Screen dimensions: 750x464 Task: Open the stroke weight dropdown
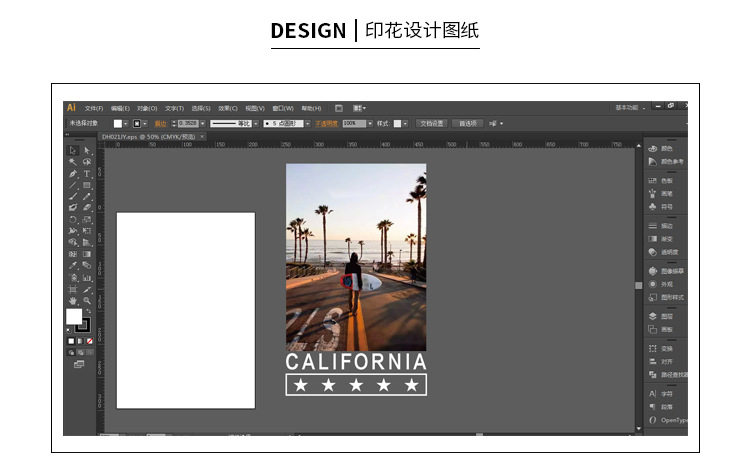tap(203, 124)
